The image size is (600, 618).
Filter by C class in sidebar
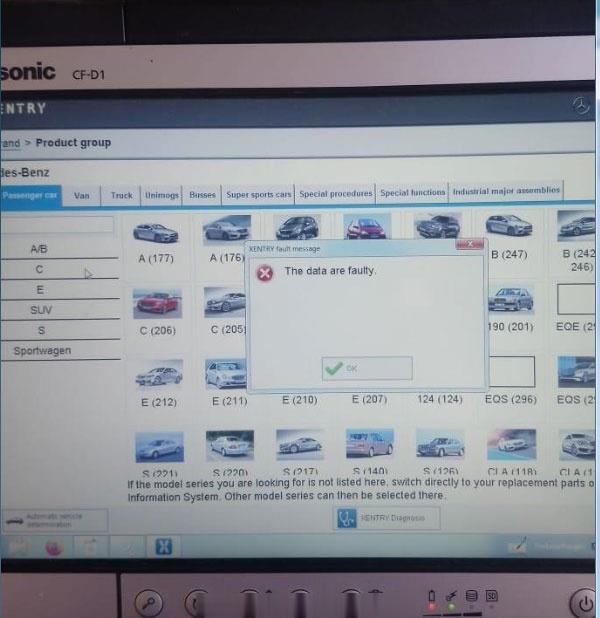[x=59, y=269]
